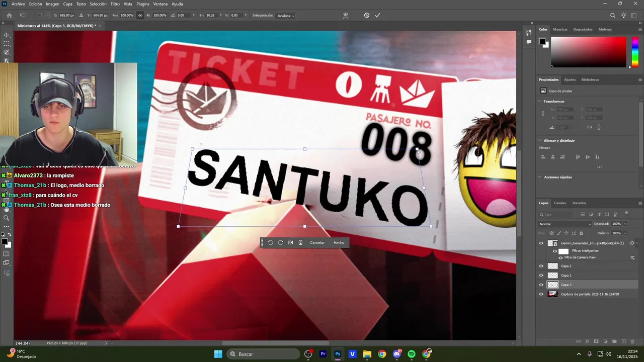Screen dimensions: 644x362
Task: Select the Zoom magnifier tool in toolbar
Action: pyautogui.click(x=7, y=218)
